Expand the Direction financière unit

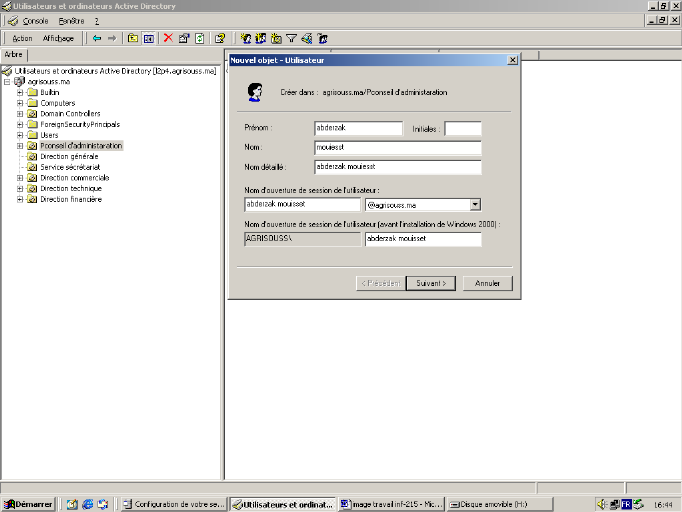point(20,199)
